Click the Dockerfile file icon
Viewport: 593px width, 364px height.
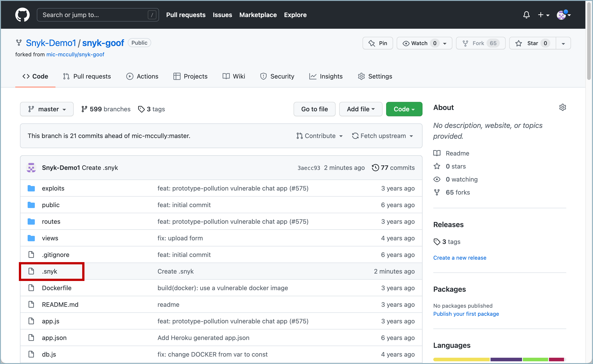tap(31, 288)
